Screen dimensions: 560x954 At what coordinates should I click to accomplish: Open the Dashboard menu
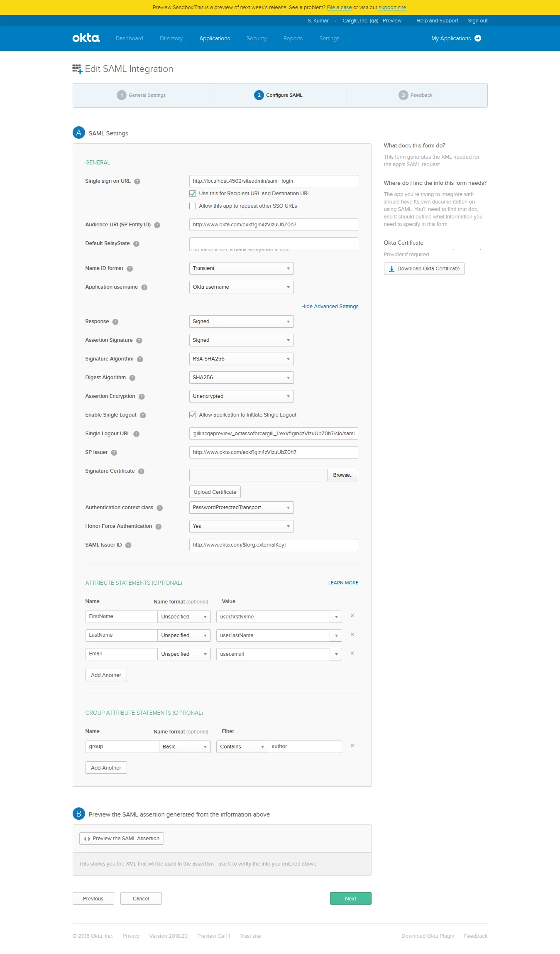pyautogui.click(x=129, y=39)
